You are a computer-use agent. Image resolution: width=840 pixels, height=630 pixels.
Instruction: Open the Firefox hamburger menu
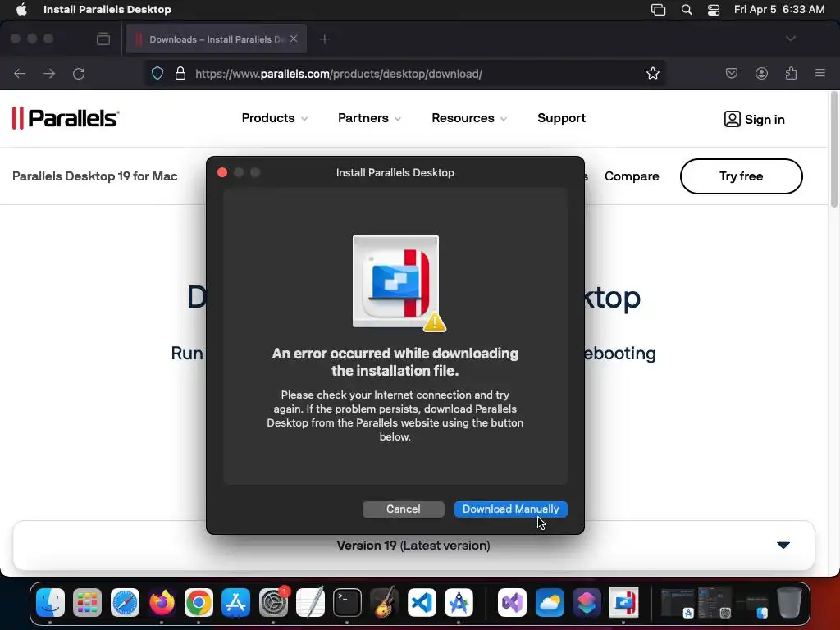[820, 73]
